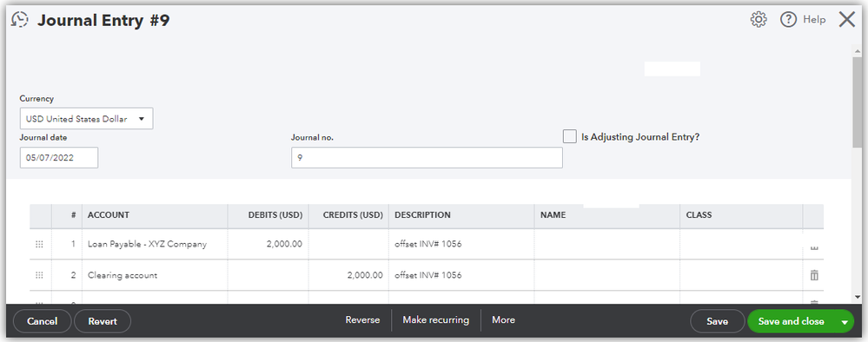Open the Currency dropdown

point(86,119)
